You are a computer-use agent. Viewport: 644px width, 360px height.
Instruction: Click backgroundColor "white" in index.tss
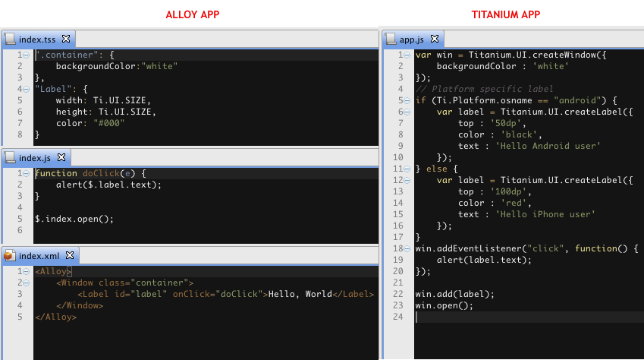(159, 66)
